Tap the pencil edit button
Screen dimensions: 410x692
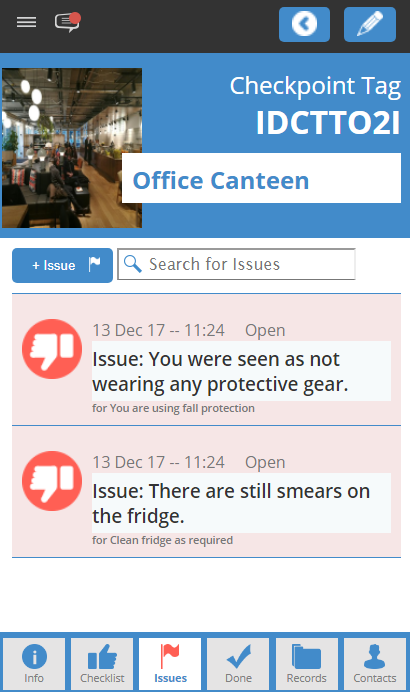(370, 24)
